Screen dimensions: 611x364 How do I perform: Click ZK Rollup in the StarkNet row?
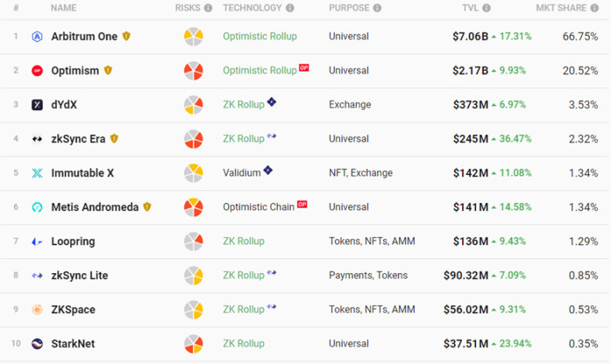pyautogui.click(x=244, y=344)
